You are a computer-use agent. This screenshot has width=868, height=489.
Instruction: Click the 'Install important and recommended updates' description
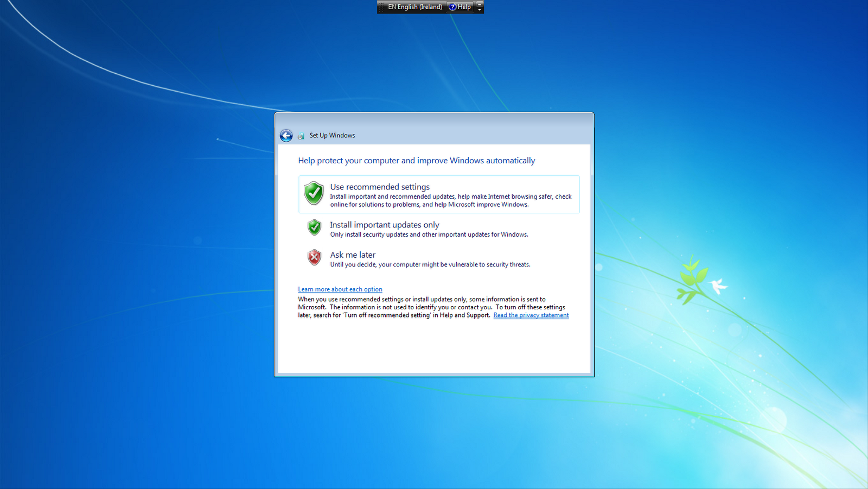[x=451, y=201]
